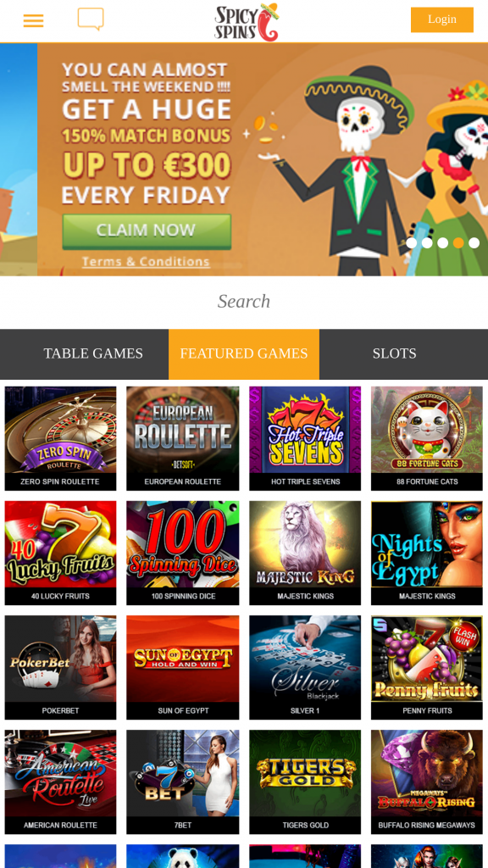The image size is (488, 868).
Task: Switch to the Table Games tab
Action: pyautogui.click(x=93, y=353)
